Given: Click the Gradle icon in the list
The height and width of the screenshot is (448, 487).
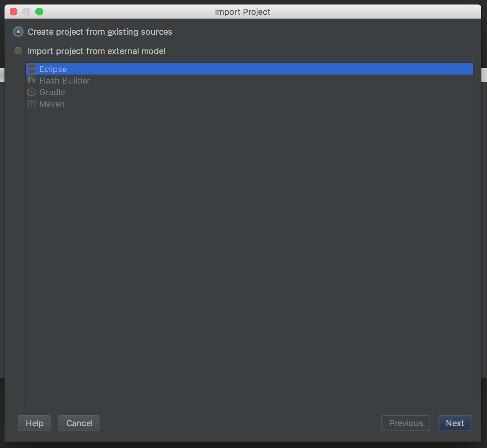Looking at the screenshot, I should [x=32, y=92].
